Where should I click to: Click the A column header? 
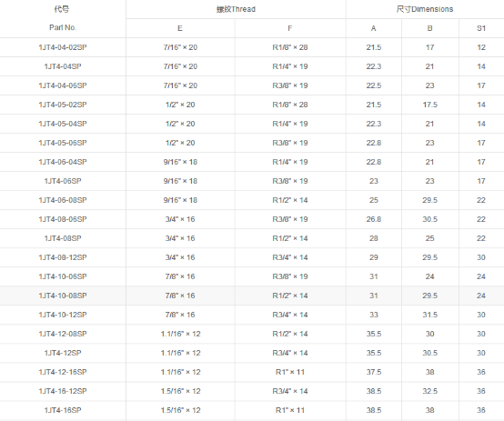point(374,28)
